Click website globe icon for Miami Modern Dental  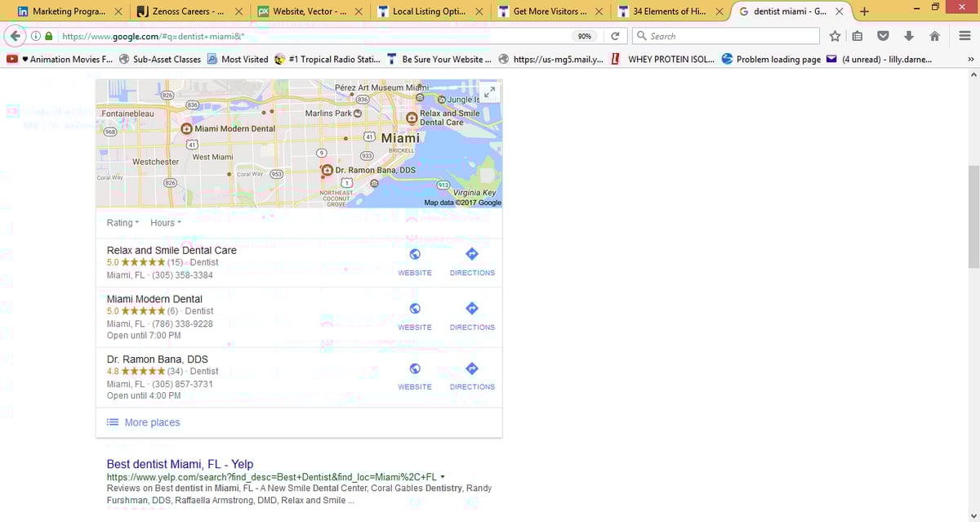click(415, 309)
